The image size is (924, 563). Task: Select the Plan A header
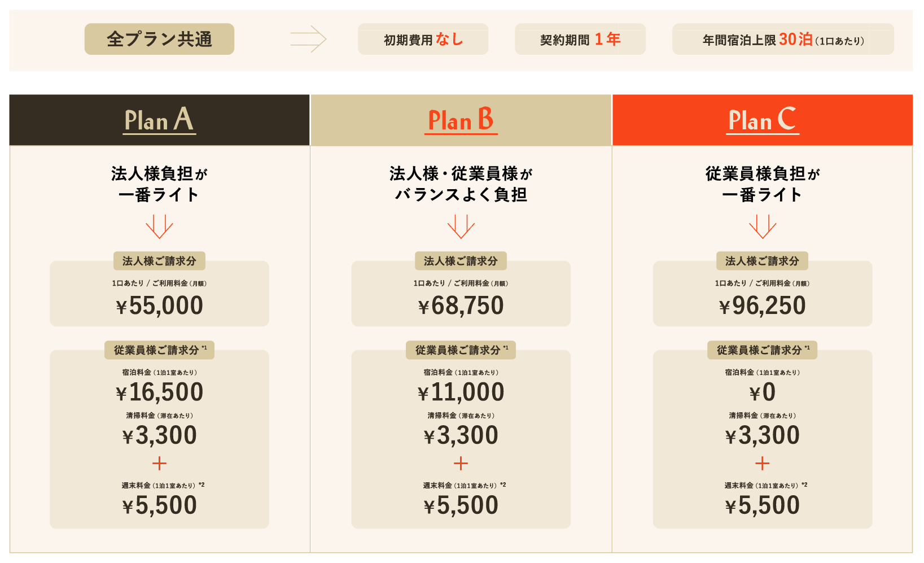159,120
